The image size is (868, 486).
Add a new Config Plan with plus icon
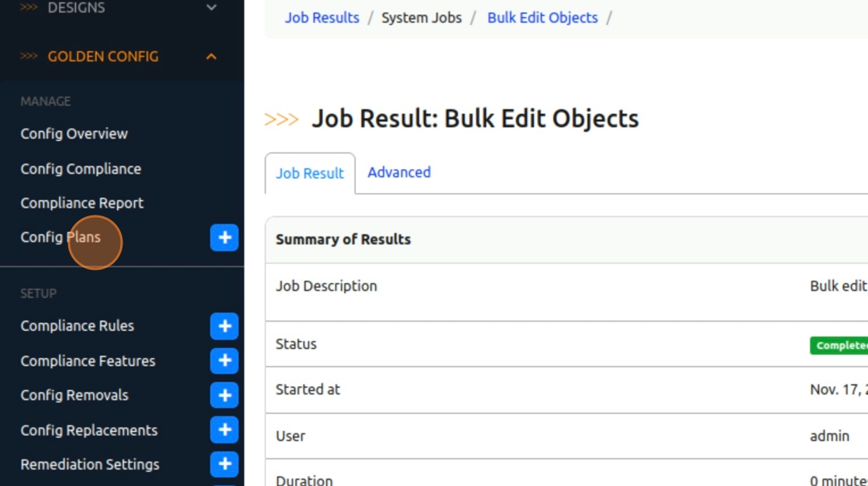point(224,237)
